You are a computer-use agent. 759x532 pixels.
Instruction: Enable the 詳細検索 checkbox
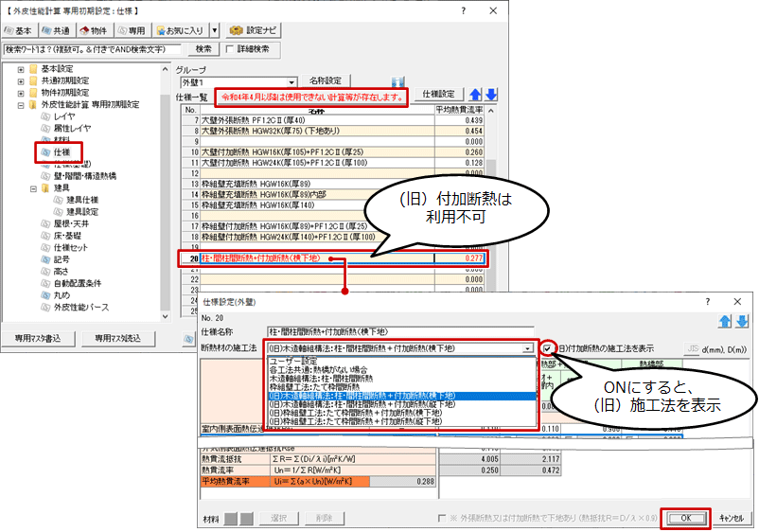click(229, 49)
